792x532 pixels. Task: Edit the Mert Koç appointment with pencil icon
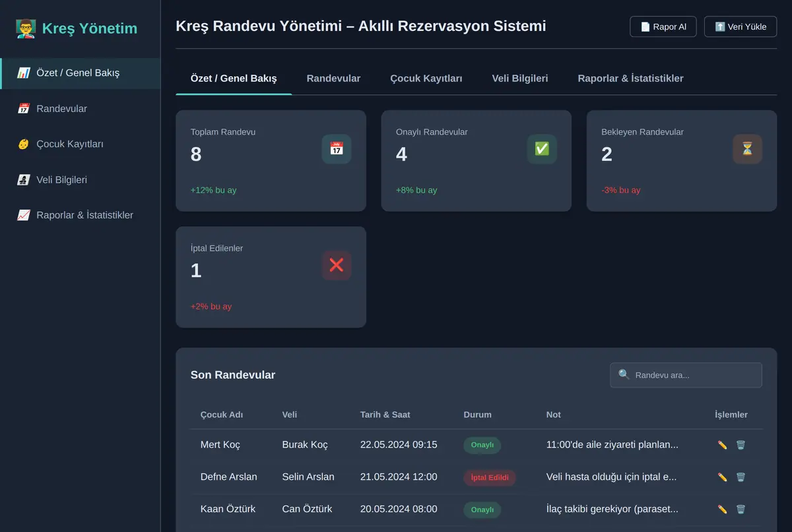[x=722, y=446]
